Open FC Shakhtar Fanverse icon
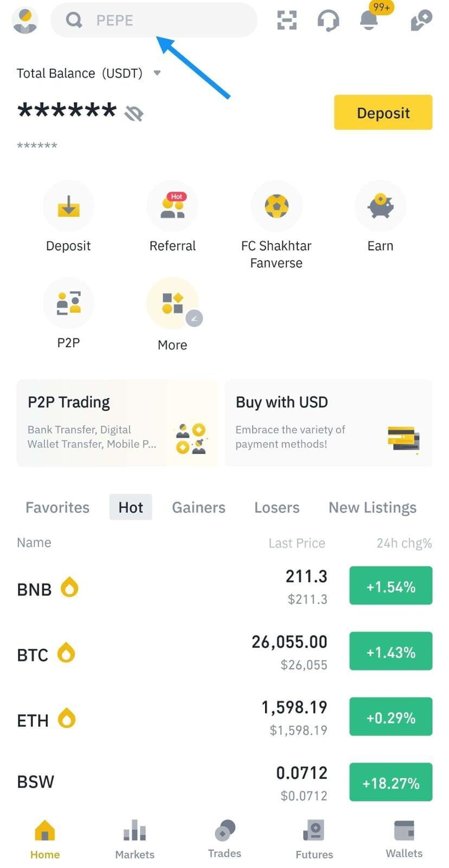Image resolution: width=449 pixels, height=868 pixels. (x=277, y=206)
